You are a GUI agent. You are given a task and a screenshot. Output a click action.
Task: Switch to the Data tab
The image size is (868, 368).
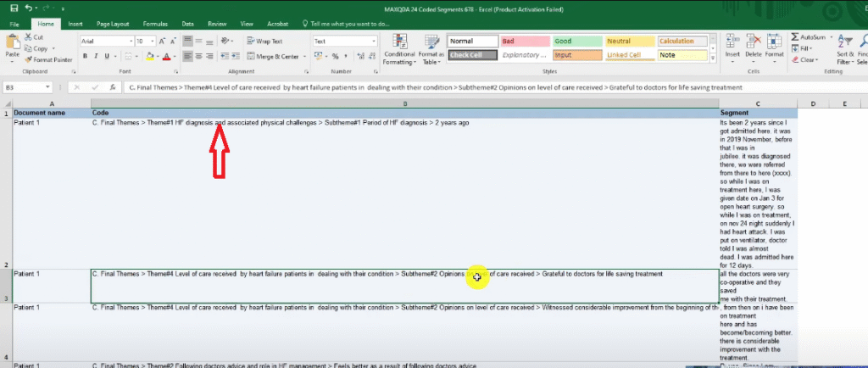point(187,25)
